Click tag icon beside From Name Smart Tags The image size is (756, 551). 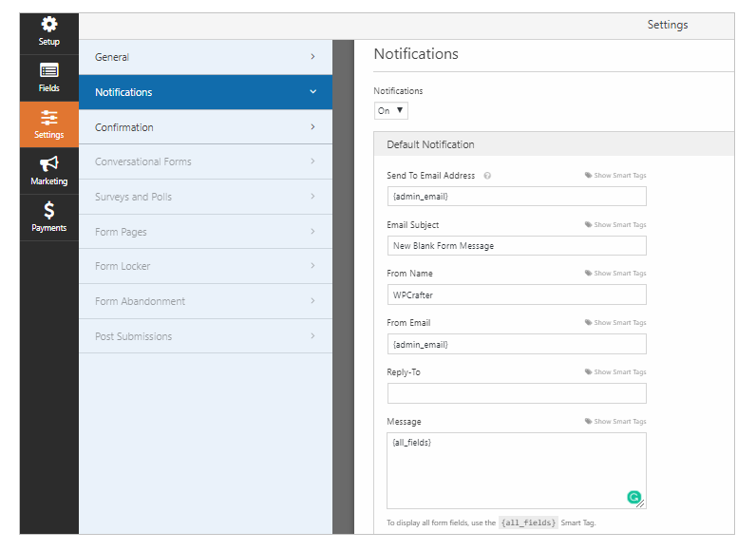click(x=588, y=273)
